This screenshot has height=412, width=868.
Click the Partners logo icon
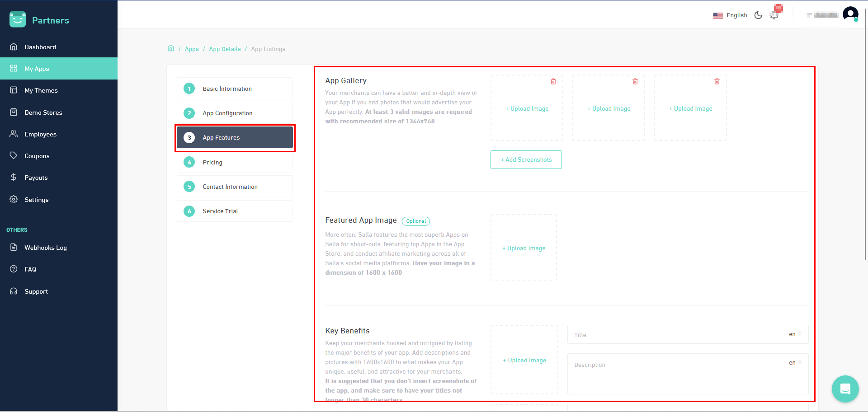pyautogui.click(x=17, y=20)
